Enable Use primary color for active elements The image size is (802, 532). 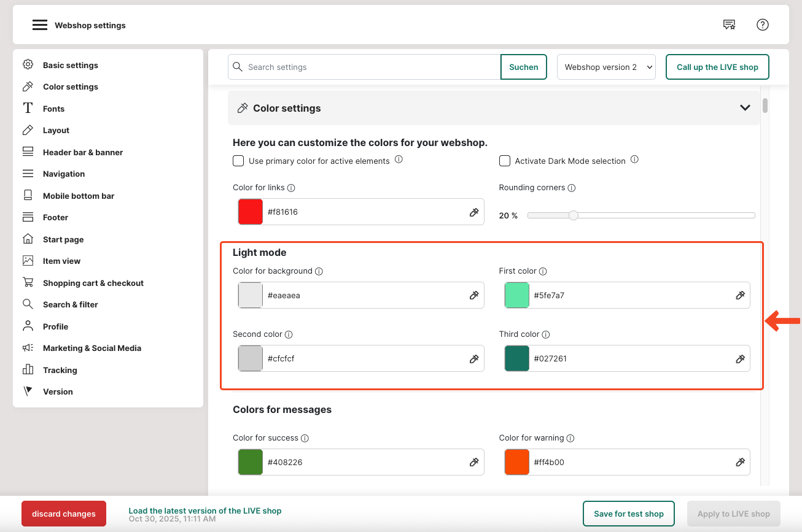tap(238, 161)
